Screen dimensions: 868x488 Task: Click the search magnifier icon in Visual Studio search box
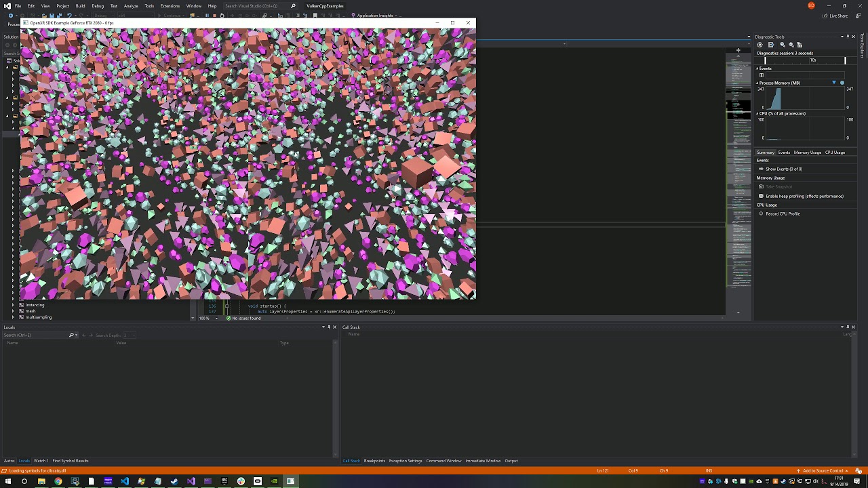coord(293,6)
